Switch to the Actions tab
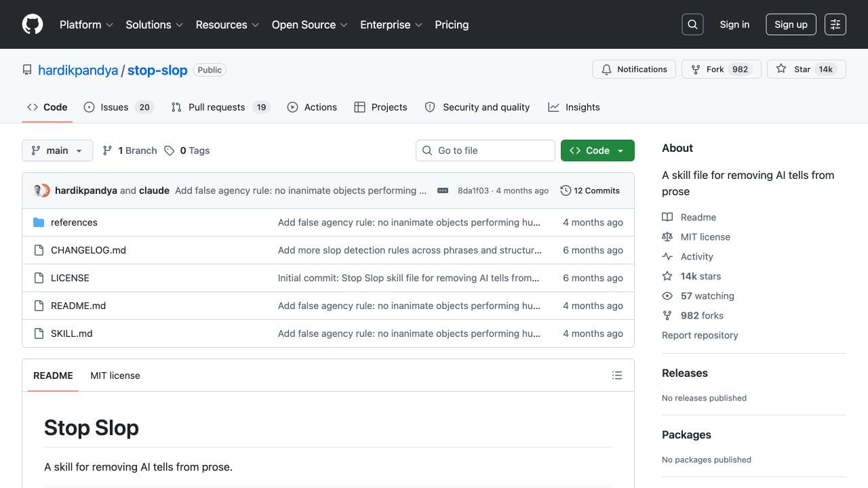The width and height of the screenshot is (868, 488). tap(312, 107)
